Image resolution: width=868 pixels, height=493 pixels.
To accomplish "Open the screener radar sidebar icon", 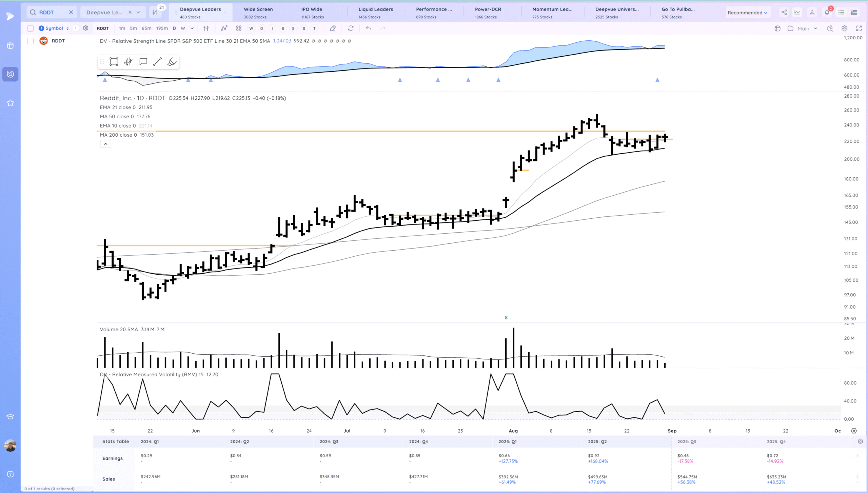I will (10, 74).
